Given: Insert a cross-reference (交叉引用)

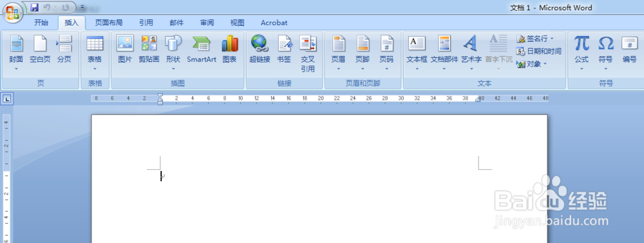Looking at the screenshot, I should tap(308, 54).
